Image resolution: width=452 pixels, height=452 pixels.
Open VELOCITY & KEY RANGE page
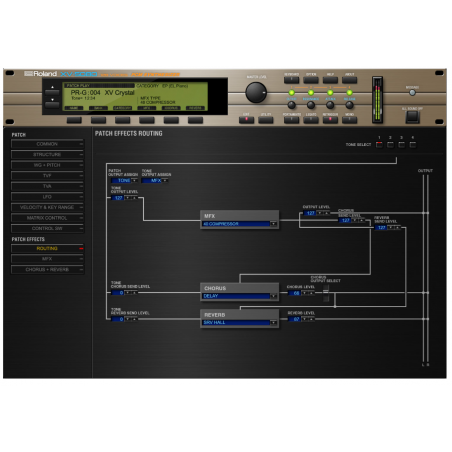point(47,207)
